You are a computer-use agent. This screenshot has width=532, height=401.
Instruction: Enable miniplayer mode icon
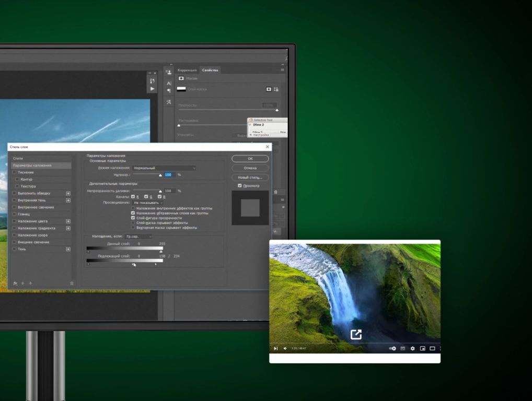point(422,348)
